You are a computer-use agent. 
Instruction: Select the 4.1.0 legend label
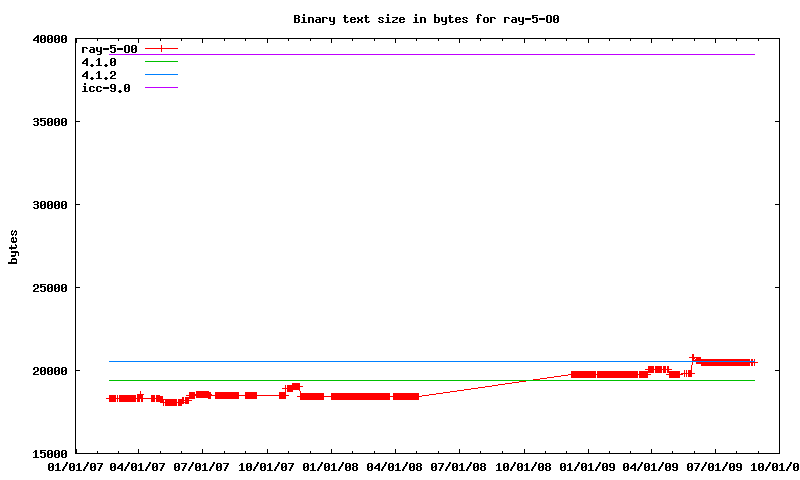[x=99, y=62]
